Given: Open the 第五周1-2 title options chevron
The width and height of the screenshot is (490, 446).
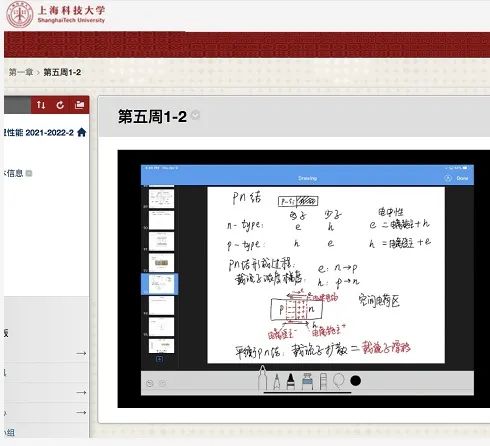Looking at the screenshot, I should click(195, 115).
